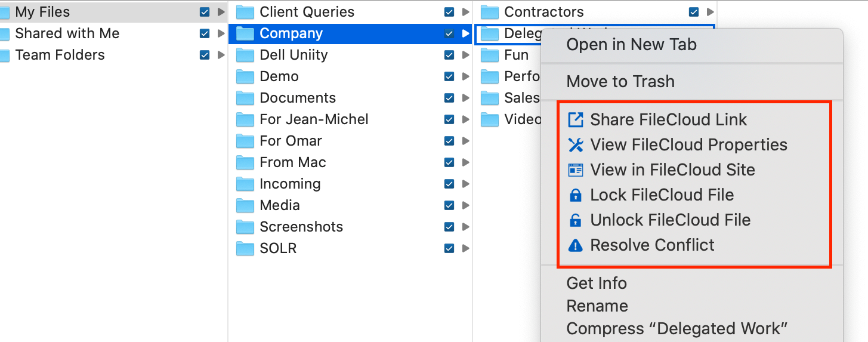Uncheck the Team Folders sync checkbox
The height and width of the screenshot is (342, 868).
coord(205,55)
